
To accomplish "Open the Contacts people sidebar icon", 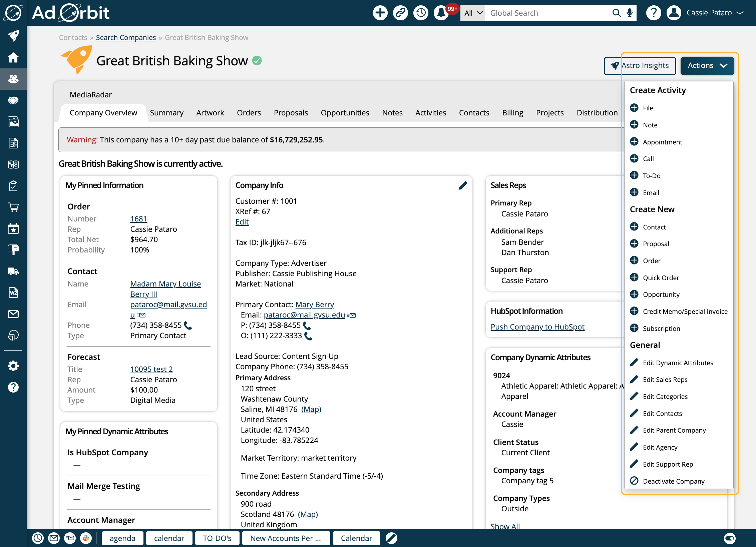I will [x=13, y=79].
